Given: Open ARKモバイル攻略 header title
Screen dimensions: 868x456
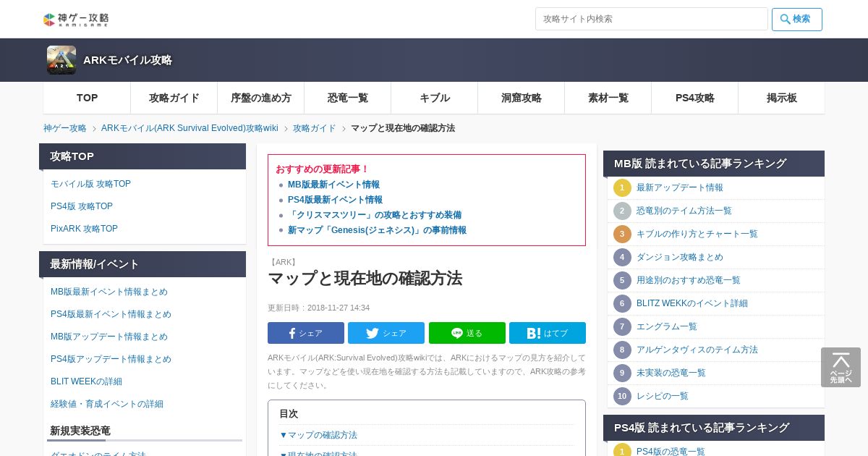Looking at the screenshot, I should 127,60.
